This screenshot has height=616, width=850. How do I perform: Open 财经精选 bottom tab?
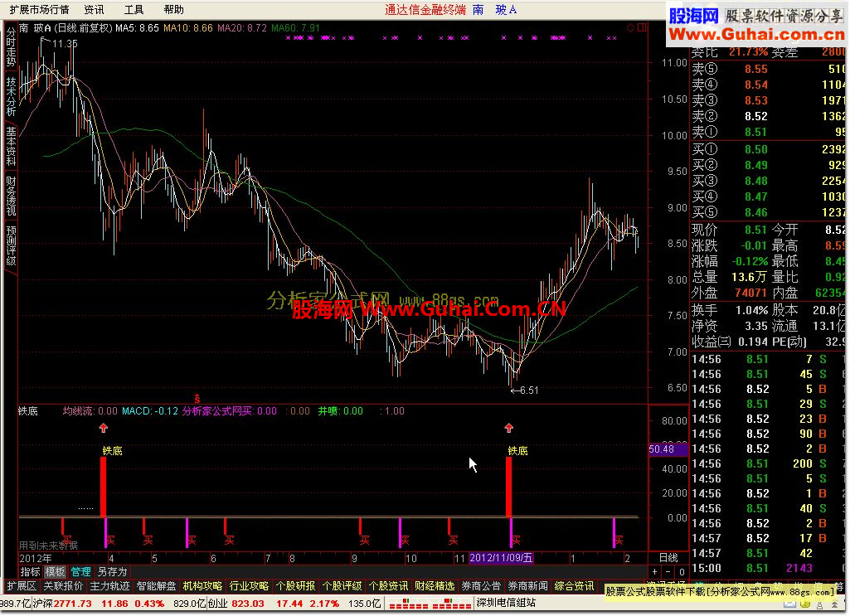pos(435,586)
